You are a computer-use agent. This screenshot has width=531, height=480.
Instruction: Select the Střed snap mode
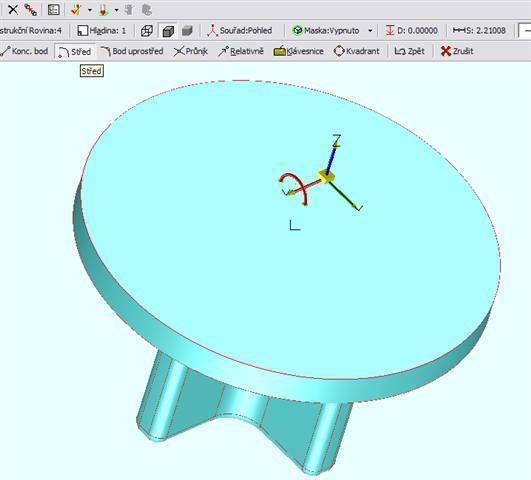75,51
